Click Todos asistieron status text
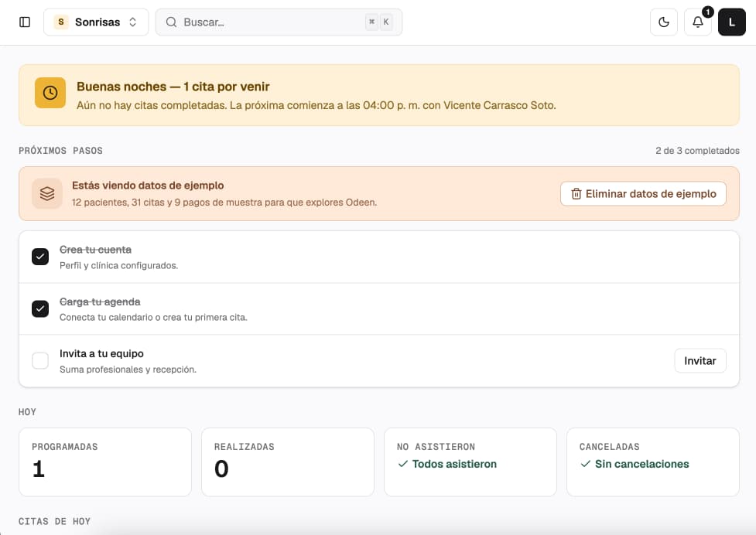 (x=454, y=464)
